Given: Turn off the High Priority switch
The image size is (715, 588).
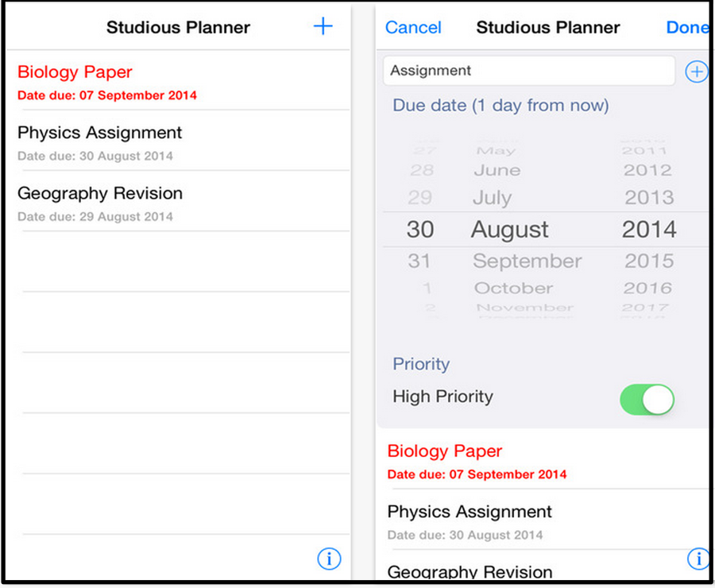Looking at the screenshot, I should (x=647, y=400).
